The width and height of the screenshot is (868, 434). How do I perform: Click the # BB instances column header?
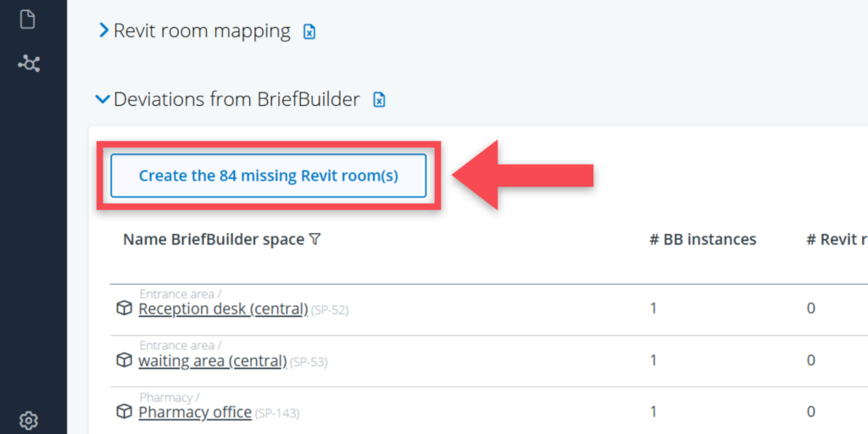pyautogui.click(x=703, y=240)
